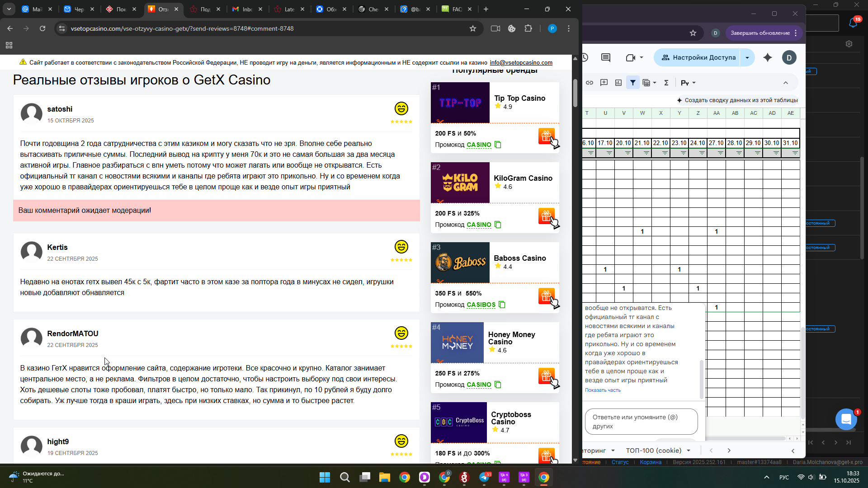Open the Gemini sparkle assistant icon
Image resolution: width=868 pixels, height=488 pixels.
point(768,57)
